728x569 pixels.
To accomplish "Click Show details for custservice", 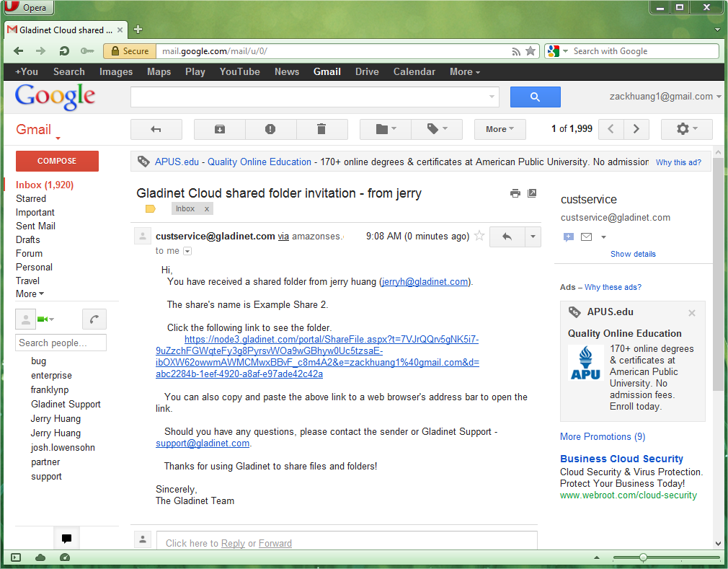I will [x=633, y=254].
